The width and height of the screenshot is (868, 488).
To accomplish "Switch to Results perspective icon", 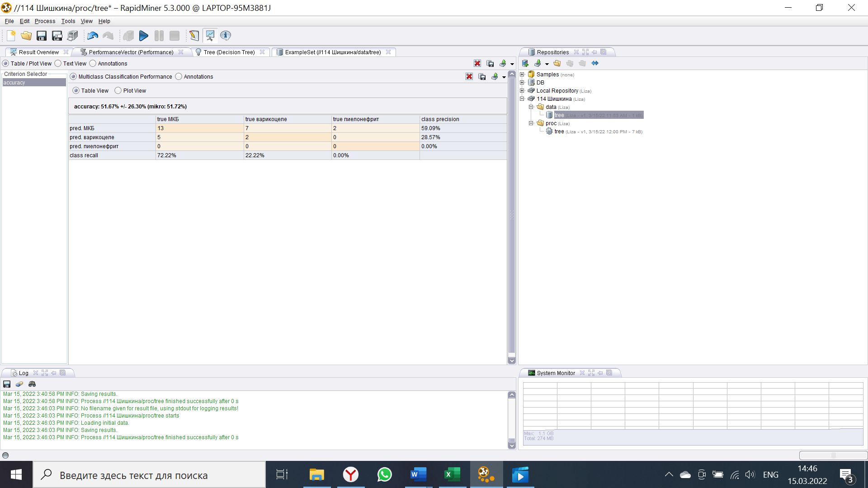I will tap(210, 36).
